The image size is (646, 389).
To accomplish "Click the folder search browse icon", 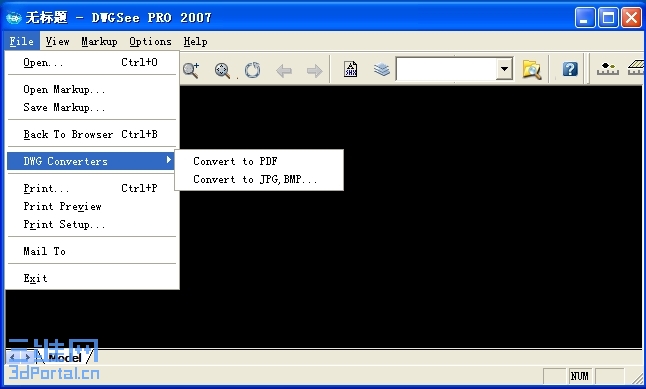I will [531, 69].
